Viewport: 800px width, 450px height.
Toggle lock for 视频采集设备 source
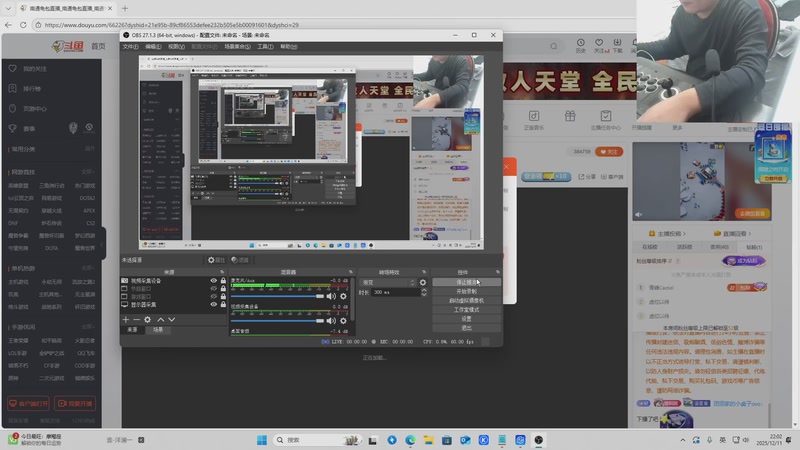click(223, 281)
